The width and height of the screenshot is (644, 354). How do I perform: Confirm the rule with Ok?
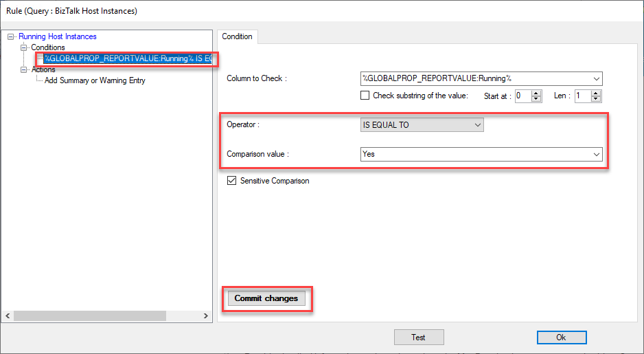(x=561, y=337)
